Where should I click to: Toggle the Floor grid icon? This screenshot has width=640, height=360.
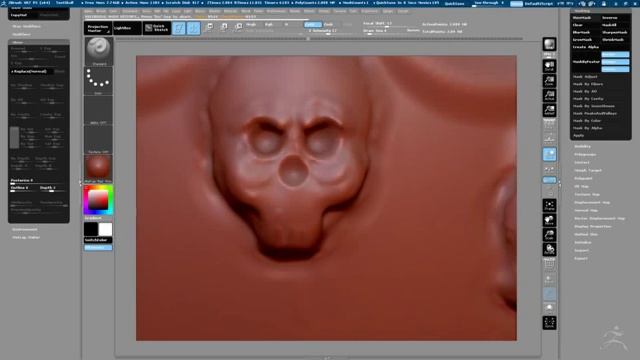point(549,140)
